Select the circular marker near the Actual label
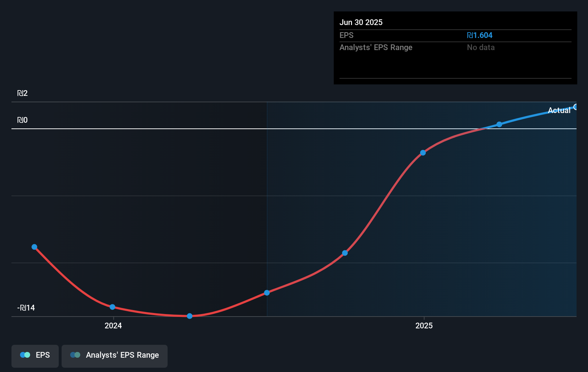 576,107
